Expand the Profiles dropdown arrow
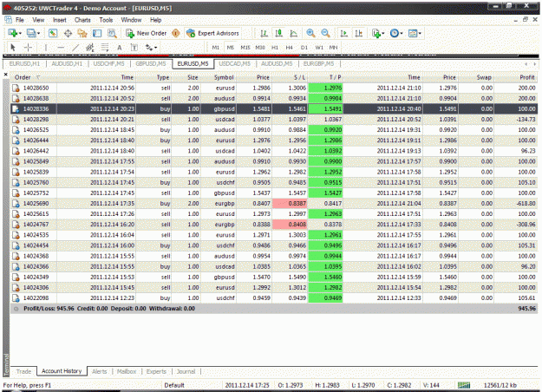The width and height of the screenshot is (542, 392). tap(38, 34)
